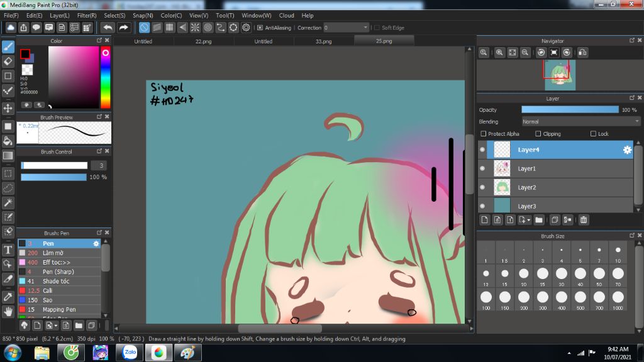The image size is (644, 362).
Task: Click the Redo arrow
Action: click(x=123, y=28)
